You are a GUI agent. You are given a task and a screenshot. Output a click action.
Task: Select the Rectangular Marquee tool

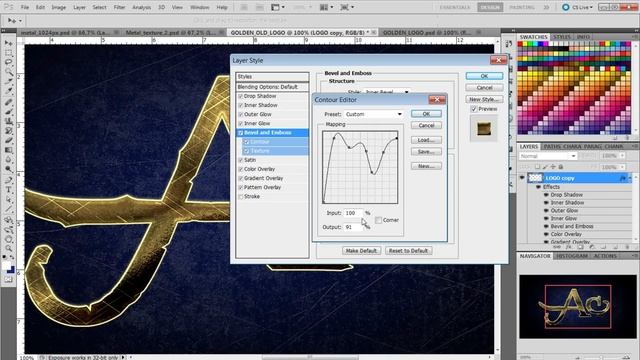[x=9, y=53]
